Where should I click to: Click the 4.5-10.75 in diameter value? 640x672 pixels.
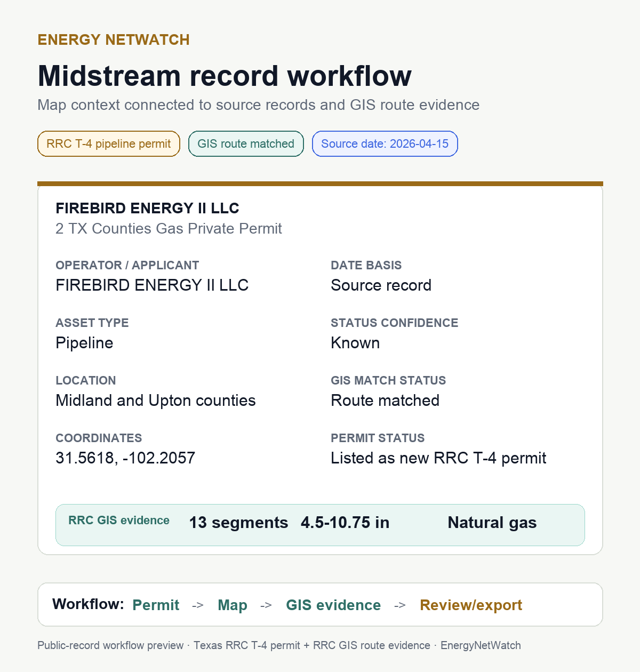click(x=345, y=523)
